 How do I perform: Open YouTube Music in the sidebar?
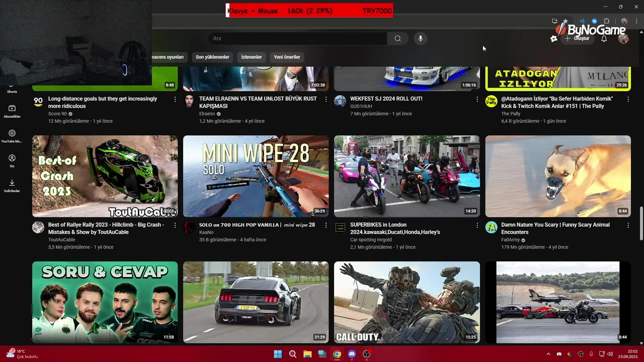pos(12,136)
